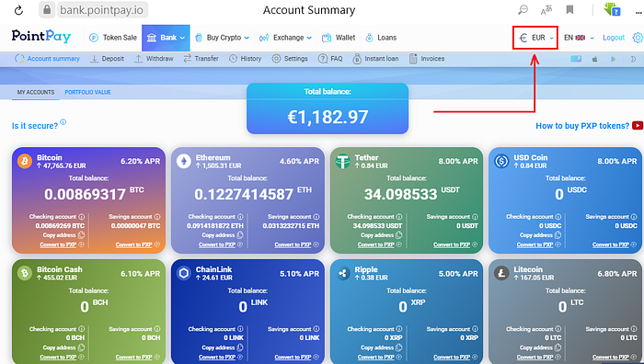Viewport: 644px width, 364px height.
Task: Click Ethereum checking account info icon
Action: pos(240,217)
